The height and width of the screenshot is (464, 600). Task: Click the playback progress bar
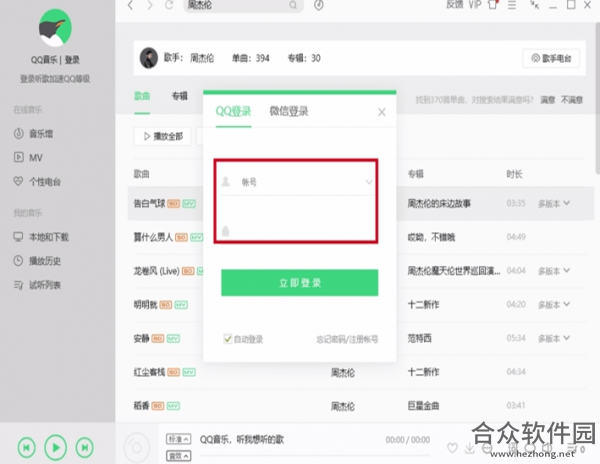point(315,455)
